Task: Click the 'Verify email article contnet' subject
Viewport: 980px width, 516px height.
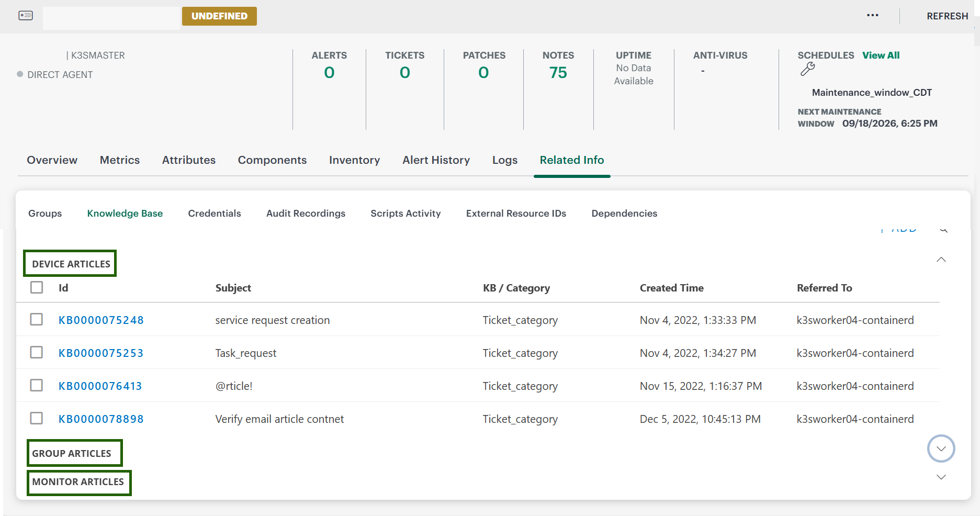Action: click(x=279, y=419)
